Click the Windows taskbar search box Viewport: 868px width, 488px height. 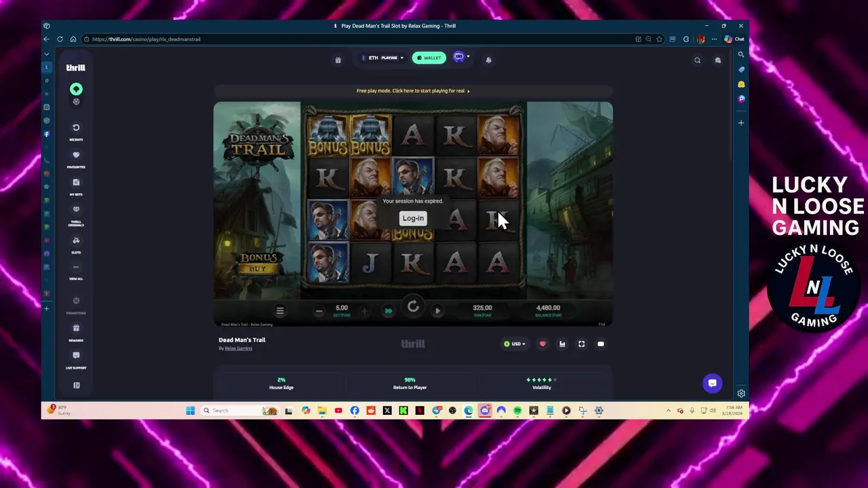coord(241,411)
